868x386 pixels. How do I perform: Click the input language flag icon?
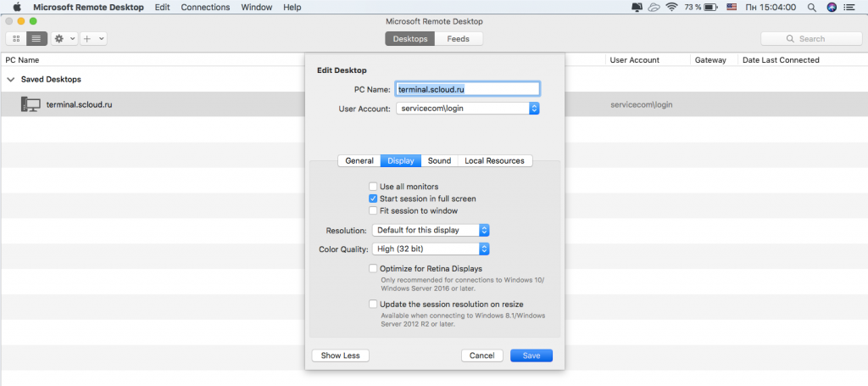tap(732, 7)
